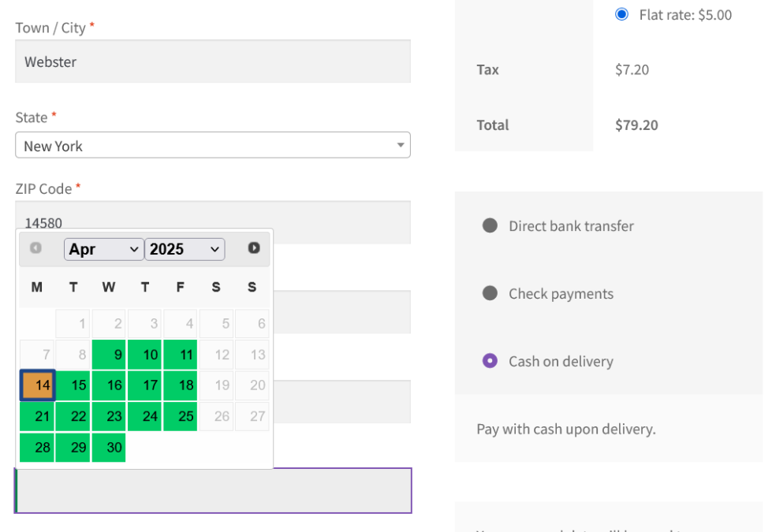
Task: Expand the State dropdown showing New York
Action: (212, 145)
